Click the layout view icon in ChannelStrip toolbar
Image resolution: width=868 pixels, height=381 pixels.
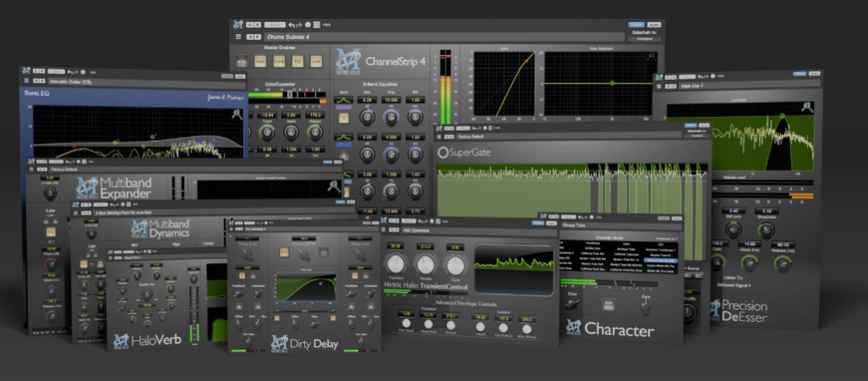click(x=317, y=25)
